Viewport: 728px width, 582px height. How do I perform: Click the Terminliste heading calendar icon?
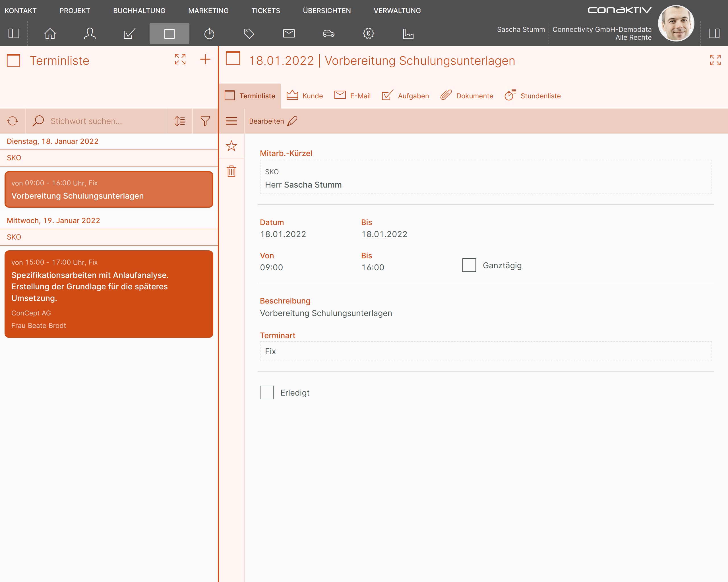[13, 61]
